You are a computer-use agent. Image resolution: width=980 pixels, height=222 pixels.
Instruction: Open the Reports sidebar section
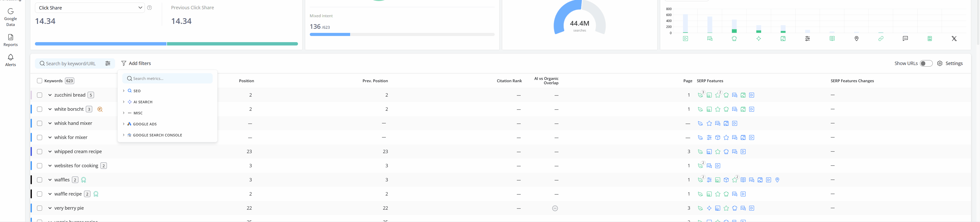tap(11, 40)
